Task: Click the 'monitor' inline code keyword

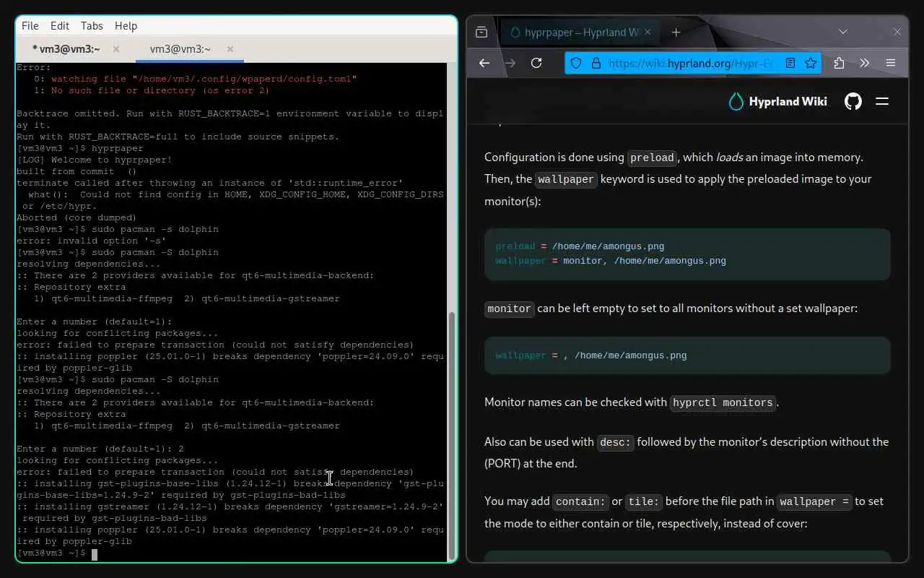Action: [510, 309]
